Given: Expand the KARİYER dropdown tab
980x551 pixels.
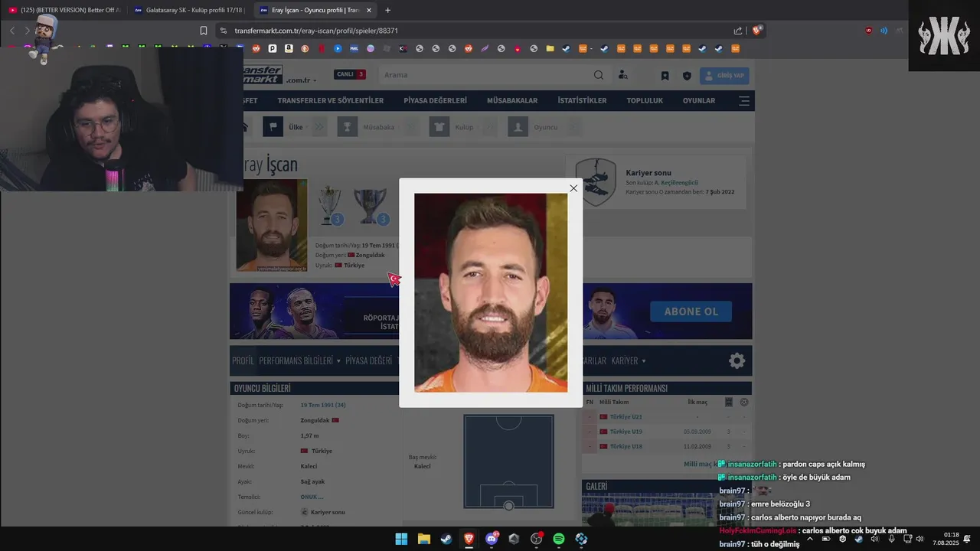Looking at the screenshot, I should [x=629, y=360].
